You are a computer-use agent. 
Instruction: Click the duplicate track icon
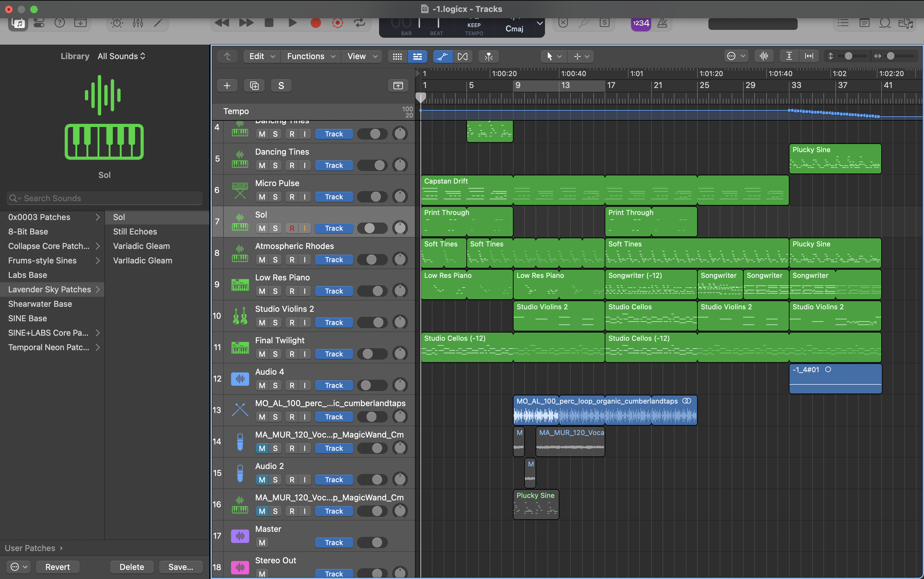click(x=254, y=85)
